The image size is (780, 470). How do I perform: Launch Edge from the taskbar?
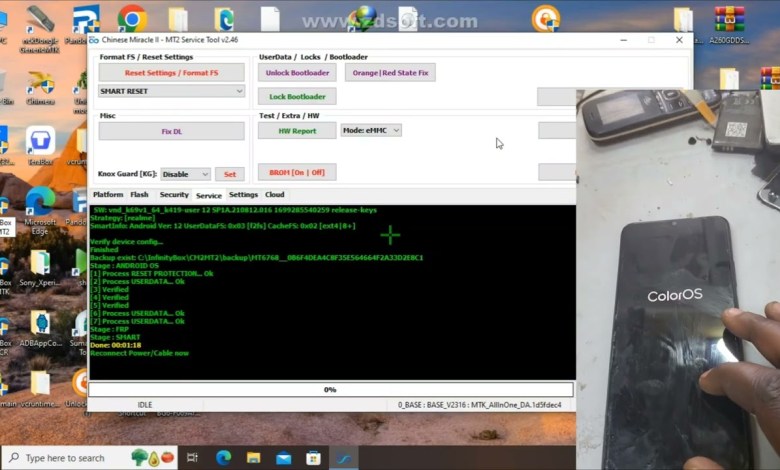tap(223, 458)
